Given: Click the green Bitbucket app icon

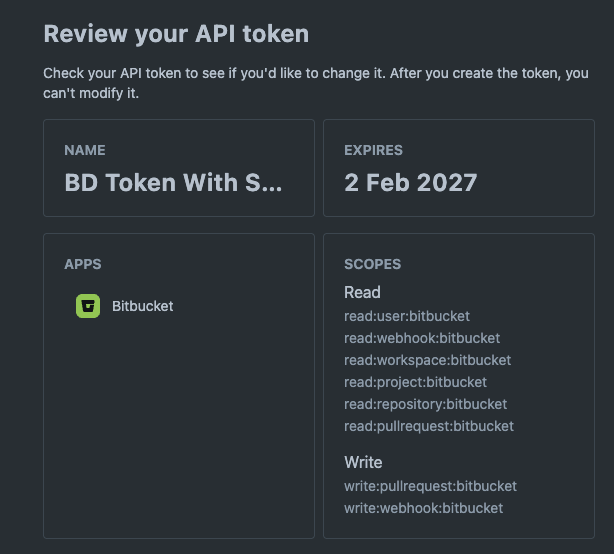Looking at the screenshot, I should [x=88, y=306].
